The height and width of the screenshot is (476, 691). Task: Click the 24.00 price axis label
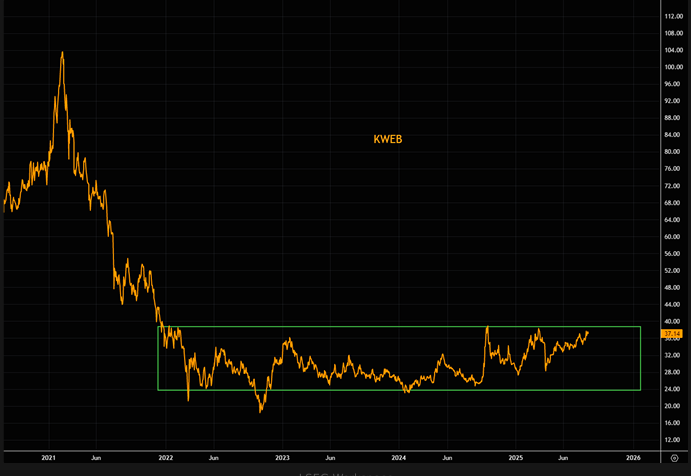click(673, 389)
